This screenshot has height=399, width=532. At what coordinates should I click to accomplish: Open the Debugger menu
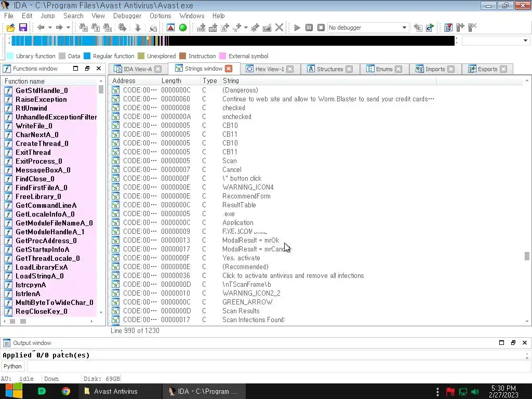(127, 16)
